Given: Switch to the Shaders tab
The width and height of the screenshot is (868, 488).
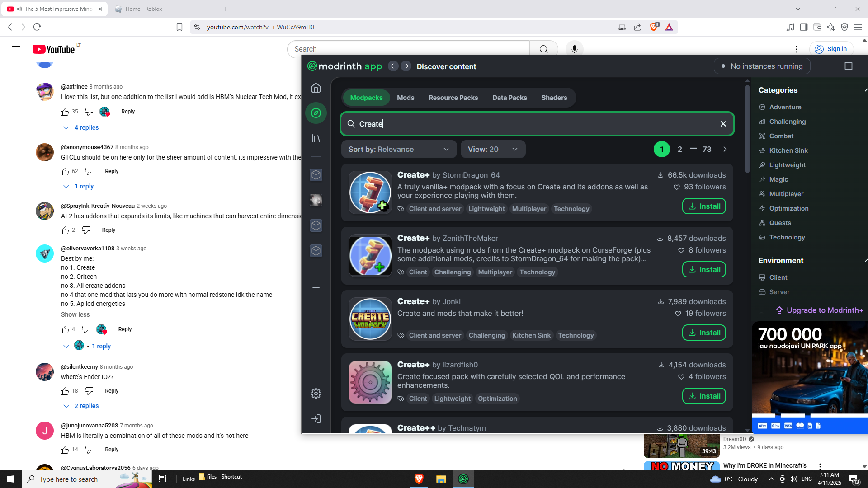Looking at the screenshot, I should (x=554, y=98).
